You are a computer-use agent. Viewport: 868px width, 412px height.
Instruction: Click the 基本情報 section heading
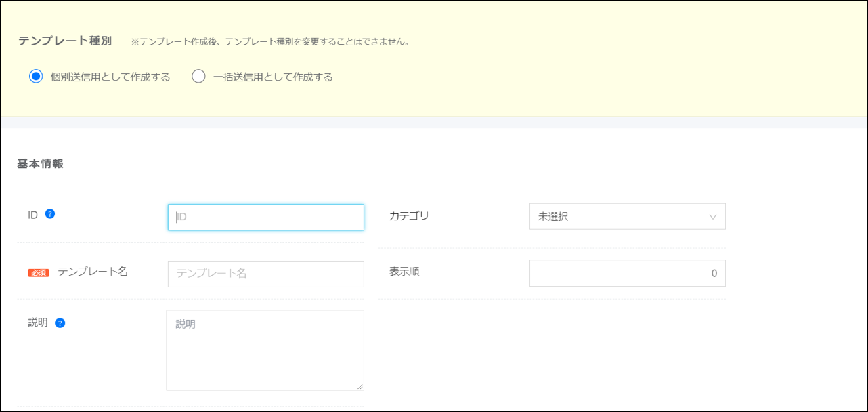tap(41, 163)
